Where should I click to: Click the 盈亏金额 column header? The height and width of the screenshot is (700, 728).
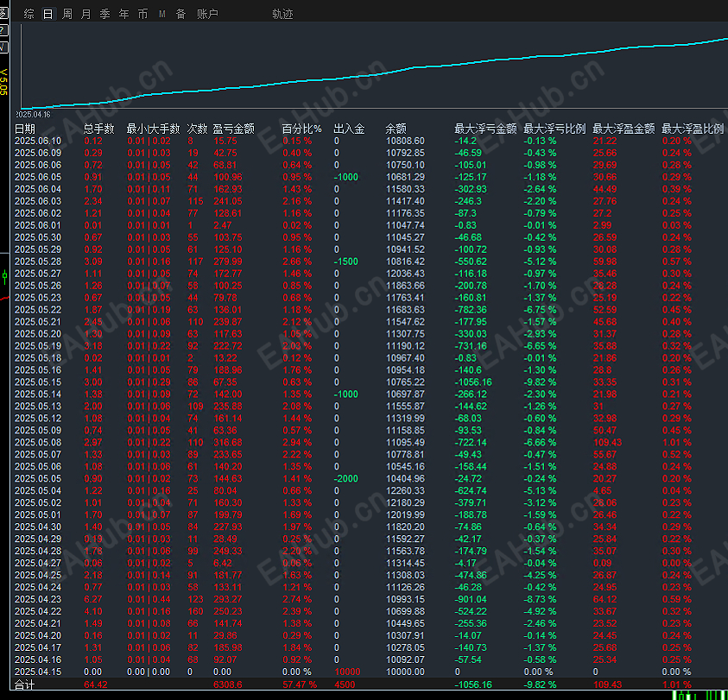point(233,129)
